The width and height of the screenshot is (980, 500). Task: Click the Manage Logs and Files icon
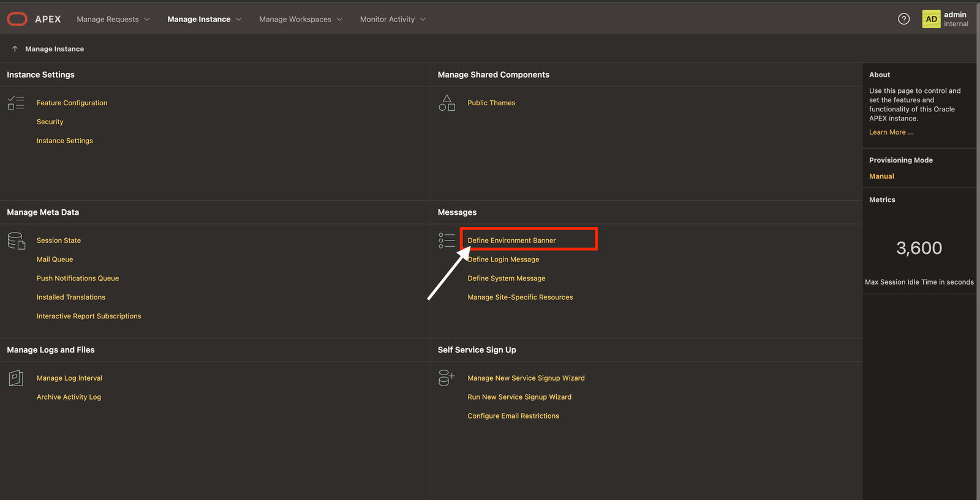[x=16, y=378]
